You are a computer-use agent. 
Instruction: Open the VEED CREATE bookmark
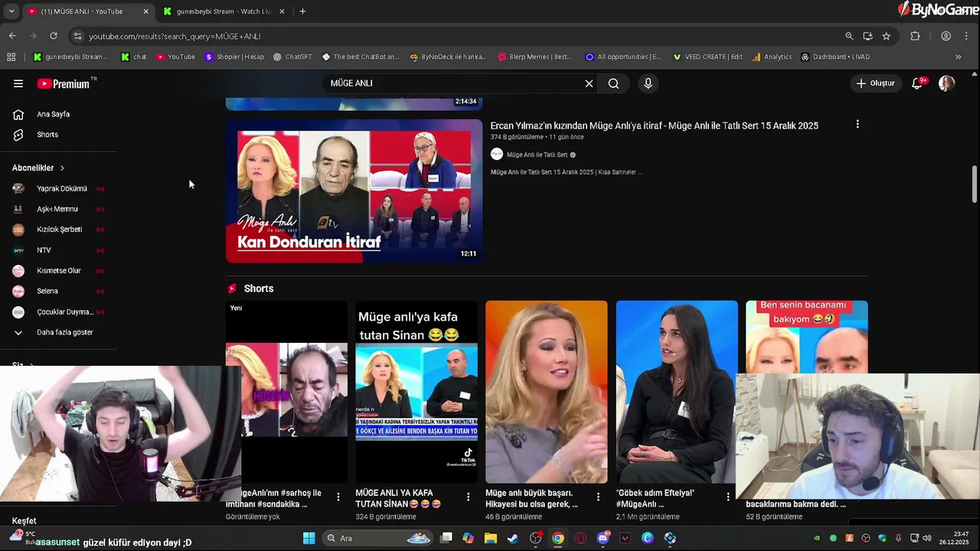pyautogui.click(x=707, y=57)
